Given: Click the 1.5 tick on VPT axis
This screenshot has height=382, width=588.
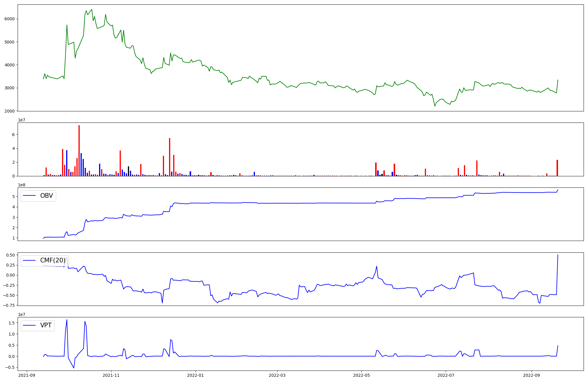Looking at the screenshot, I should (11, 323).
